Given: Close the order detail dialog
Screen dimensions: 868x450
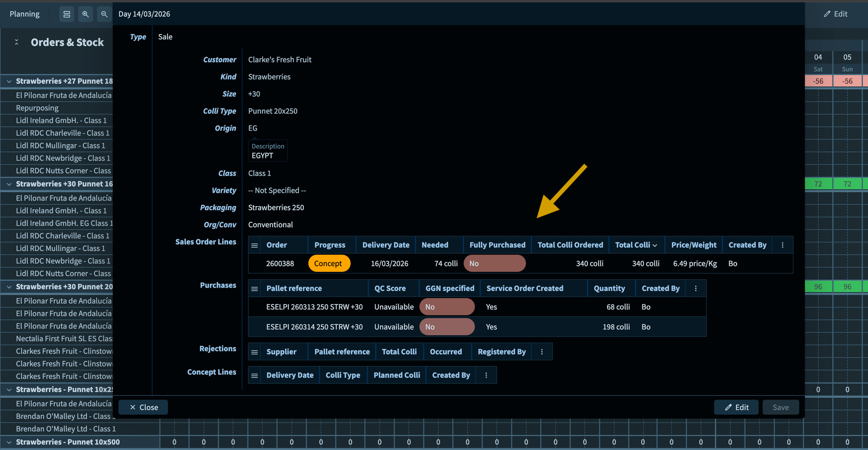Looking at the screenshot, I should (143, 407).
